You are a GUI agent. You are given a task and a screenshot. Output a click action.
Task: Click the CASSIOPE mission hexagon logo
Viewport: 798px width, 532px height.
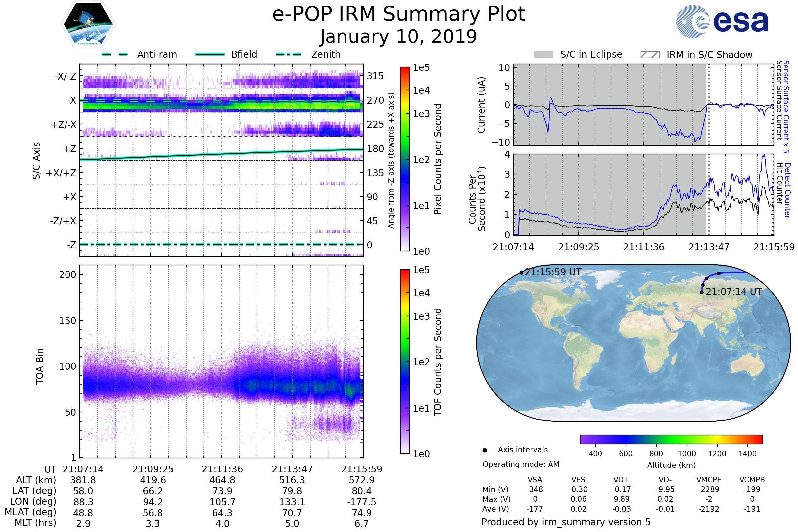(88, 24)
